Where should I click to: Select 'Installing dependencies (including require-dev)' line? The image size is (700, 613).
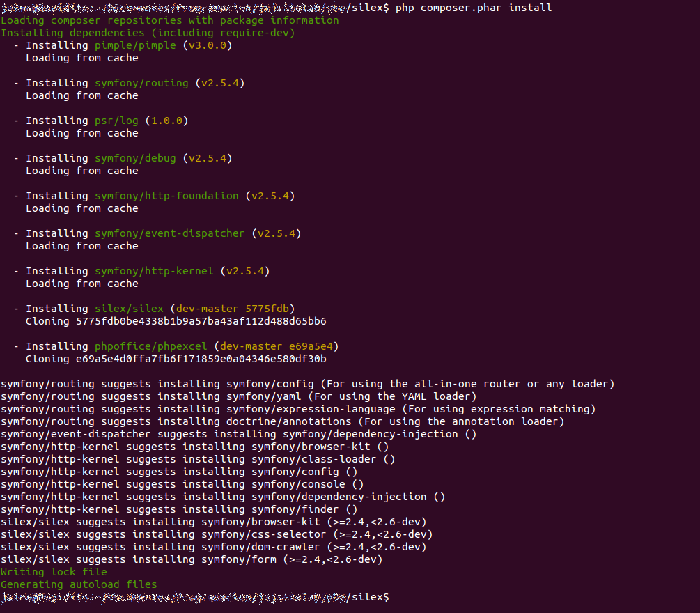point(148,33)
